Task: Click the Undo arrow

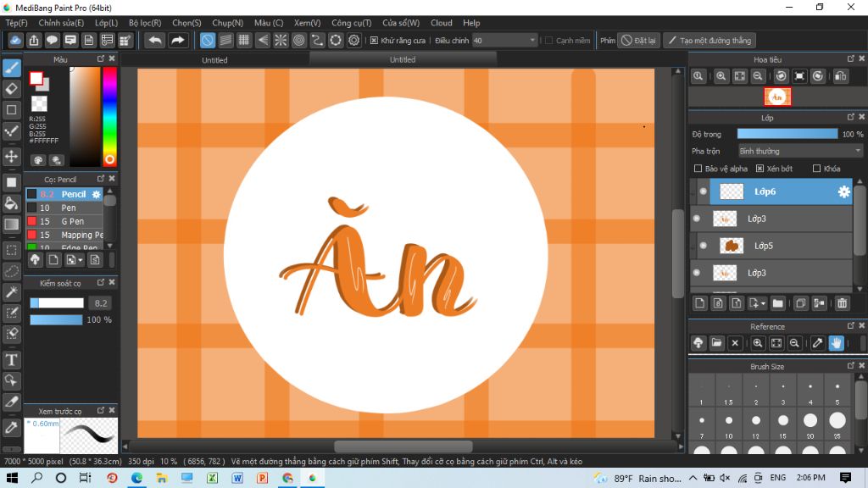Action: [155, 41]
